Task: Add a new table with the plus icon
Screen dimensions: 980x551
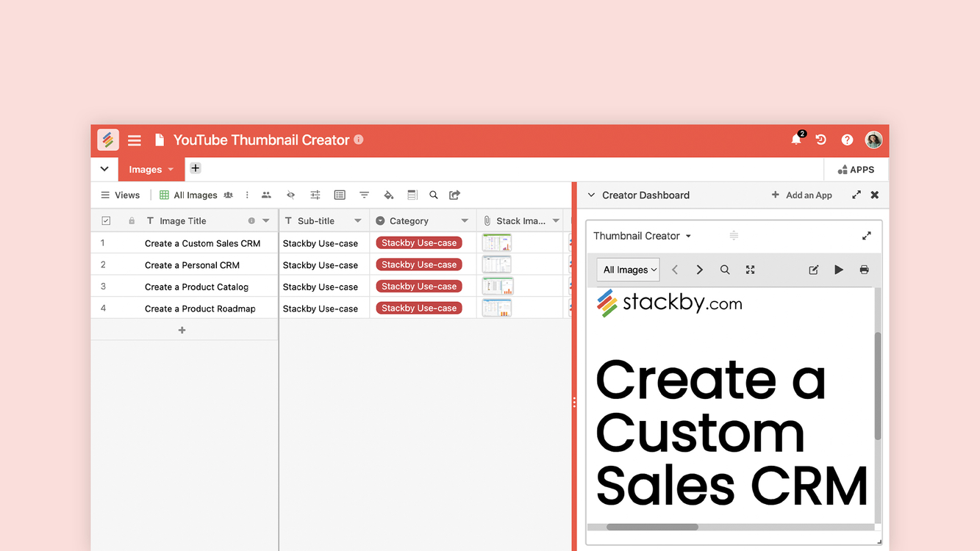Action: [195, 168]
